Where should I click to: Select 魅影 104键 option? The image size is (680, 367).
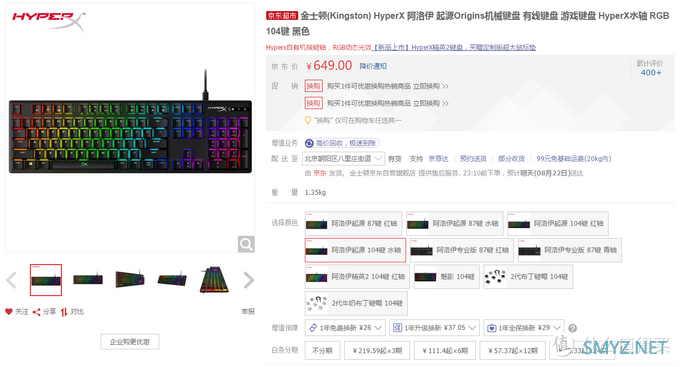(x=446, y=277)
